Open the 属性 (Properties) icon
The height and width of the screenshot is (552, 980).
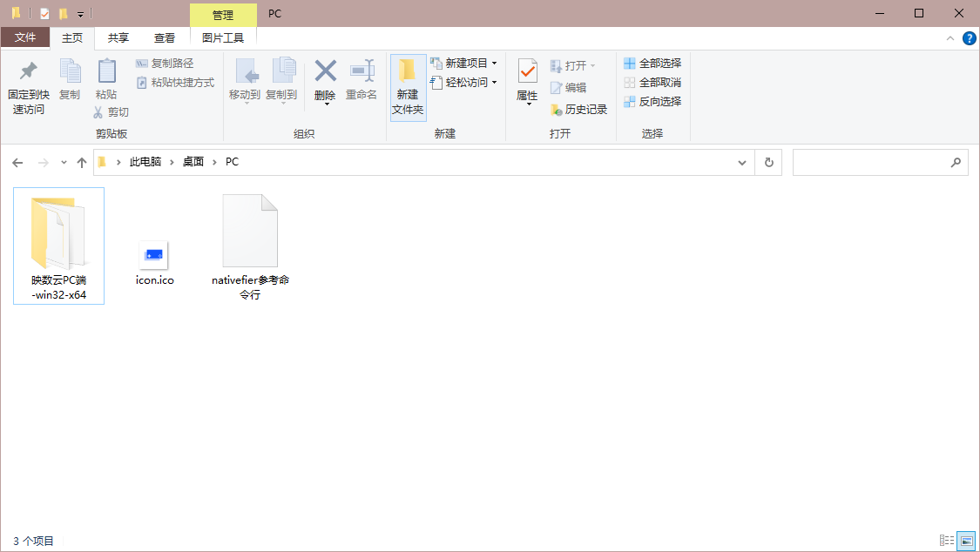(527, 83)
